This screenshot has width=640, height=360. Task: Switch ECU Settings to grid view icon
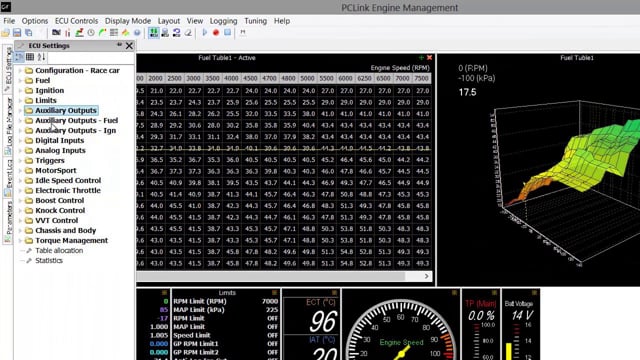pos(30,57)
